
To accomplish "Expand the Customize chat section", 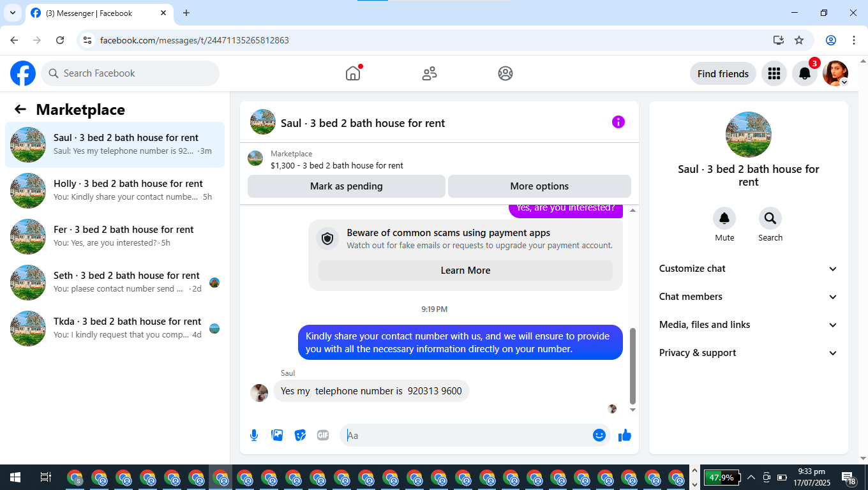I will [x=749, y=269].
